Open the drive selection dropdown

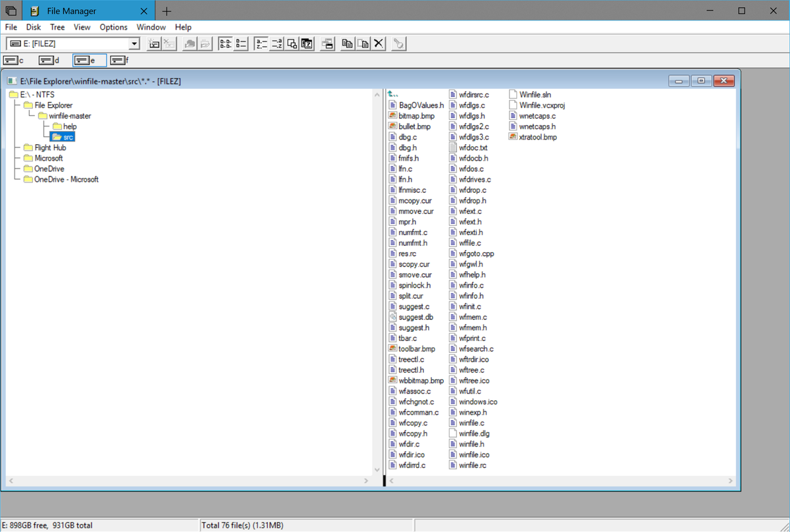134,43
